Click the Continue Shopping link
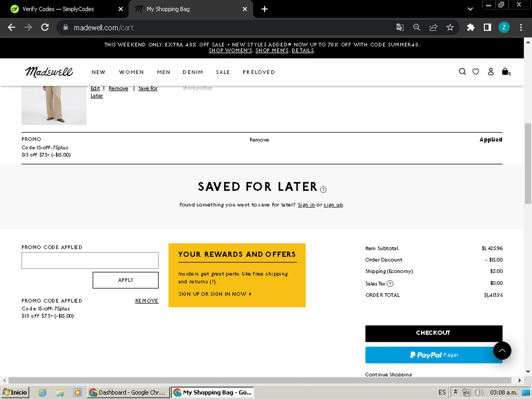 (388, 374)
